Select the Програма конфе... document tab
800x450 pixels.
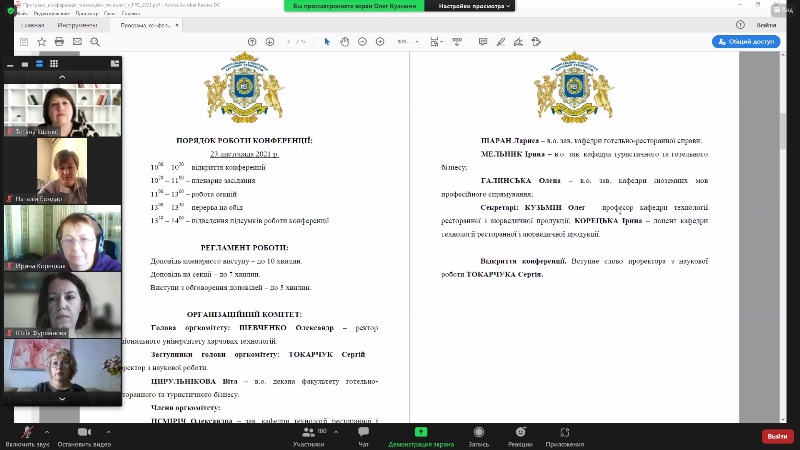[x=145, y=25]
